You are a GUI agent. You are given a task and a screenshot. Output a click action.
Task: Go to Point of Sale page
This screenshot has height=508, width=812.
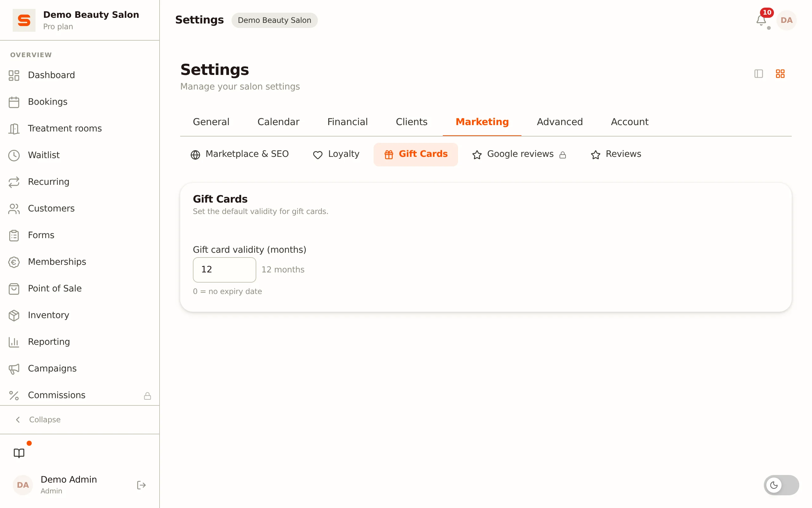(80, 289)
